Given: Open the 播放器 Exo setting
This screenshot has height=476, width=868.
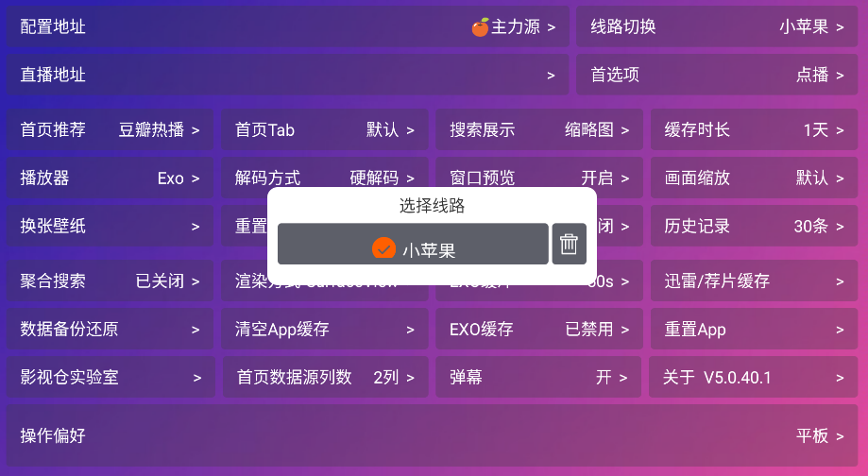Looking at the screenshot, I should click(110, 178).
